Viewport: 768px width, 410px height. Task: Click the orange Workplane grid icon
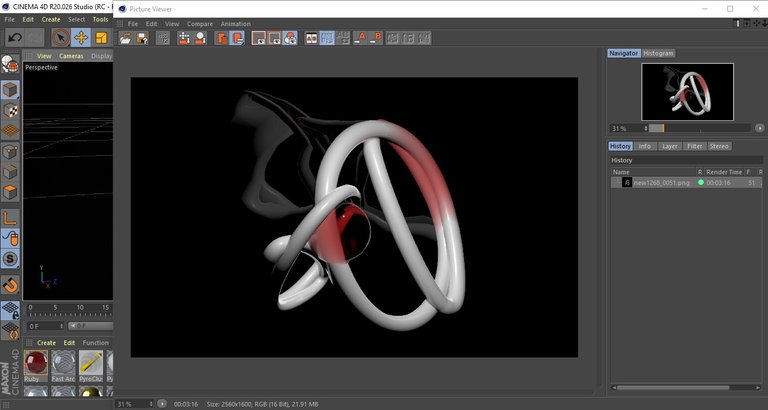pyautogui.click(x=10, y=130)
